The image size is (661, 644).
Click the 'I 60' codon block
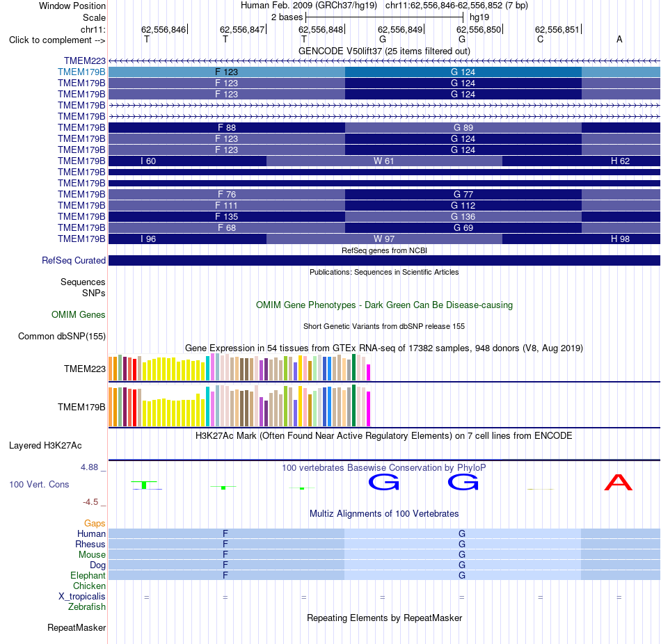pos(188,161)
